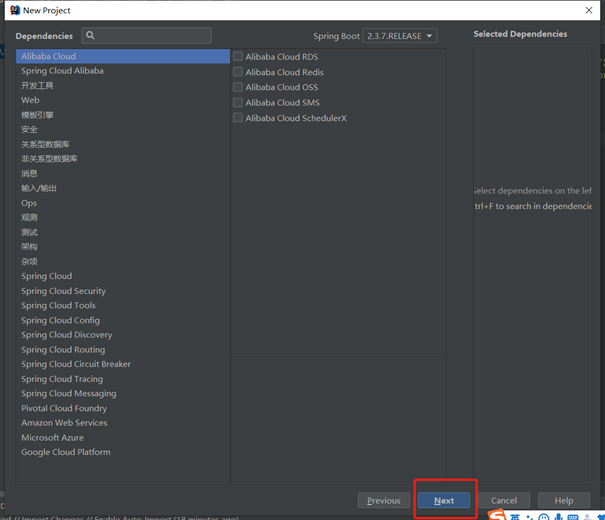Viewport: 605px width, 520px height.
Task: Select Spring Cloud Circuit Breaker category
Action: 123,364
